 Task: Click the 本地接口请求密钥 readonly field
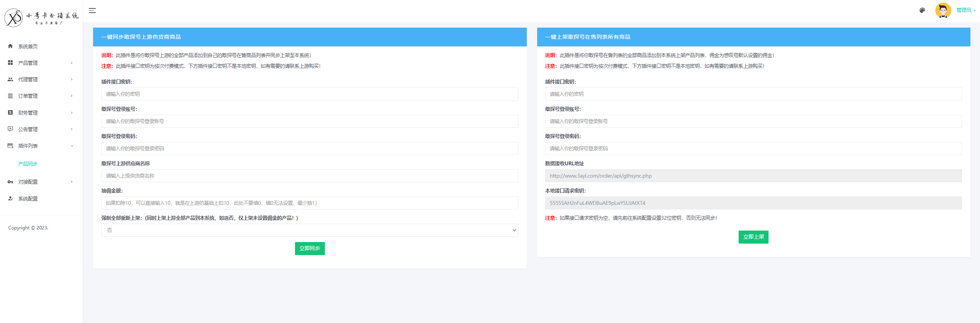(753, 203)
